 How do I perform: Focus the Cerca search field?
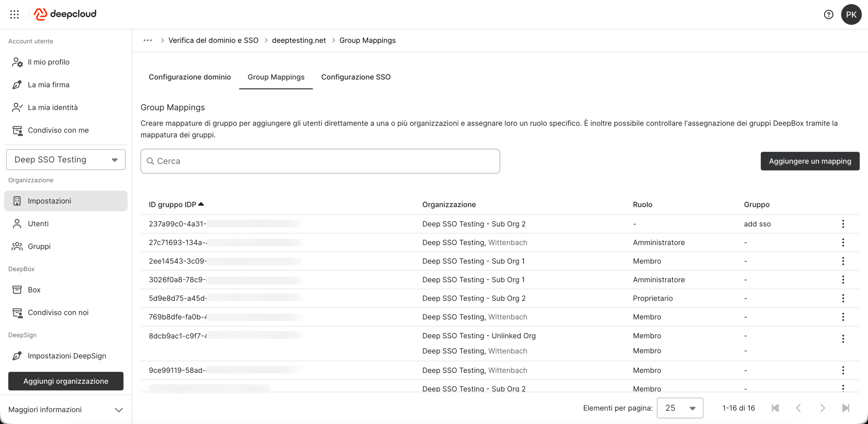click(x=320, y=161)
